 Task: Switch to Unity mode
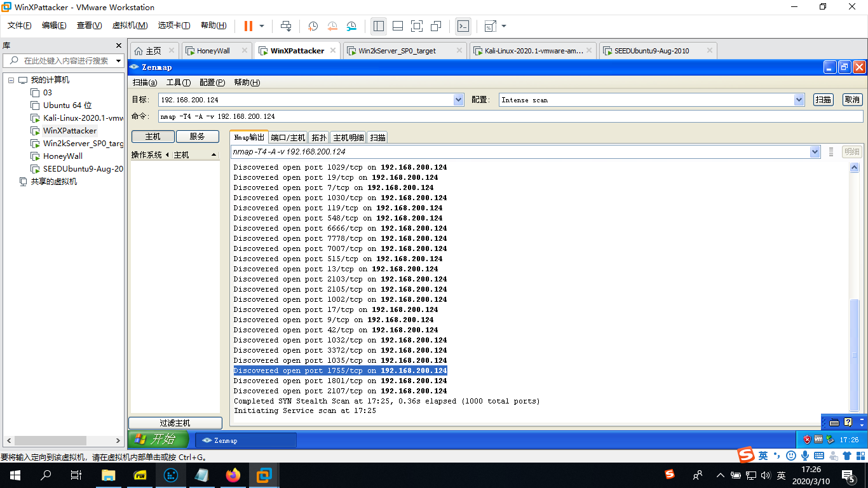pos(436,26)
